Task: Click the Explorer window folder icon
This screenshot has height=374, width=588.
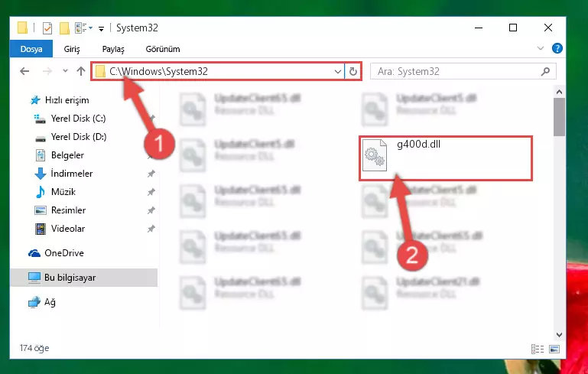Action: click(22, 28)
